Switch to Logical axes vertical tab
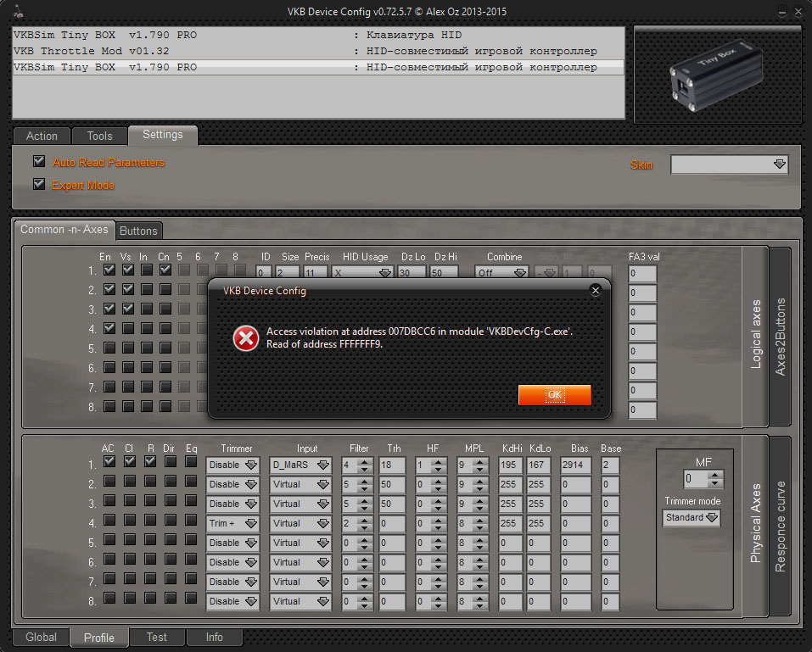The height and width of the screenshot is (652, 812). (x=755, y=335)
